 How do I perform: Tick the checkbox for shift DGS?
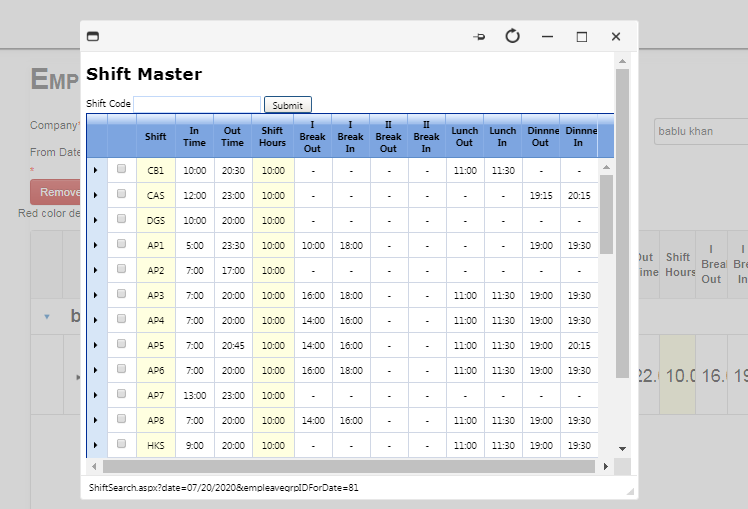pyautogui.click(x=122, y=218)
